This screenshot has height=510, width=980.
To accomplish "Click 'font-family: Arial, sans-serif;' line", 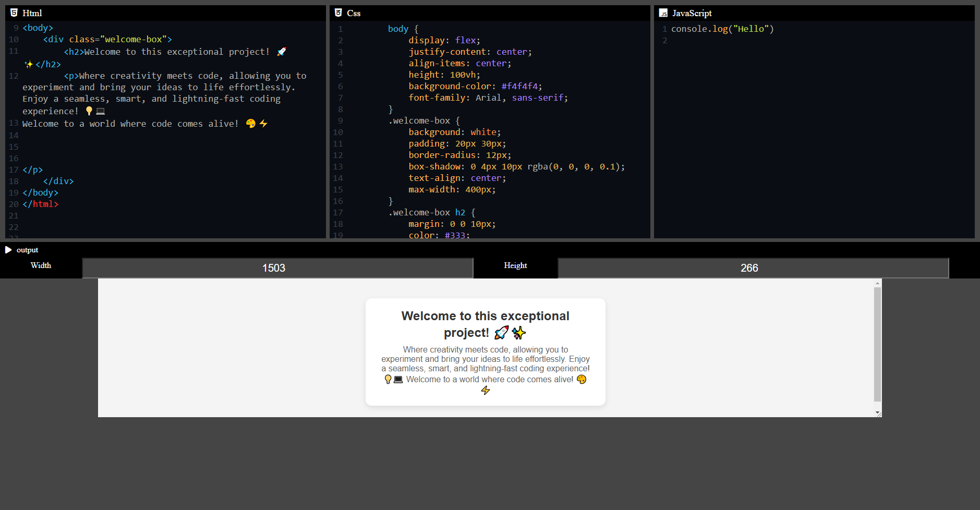I will 488,98.
